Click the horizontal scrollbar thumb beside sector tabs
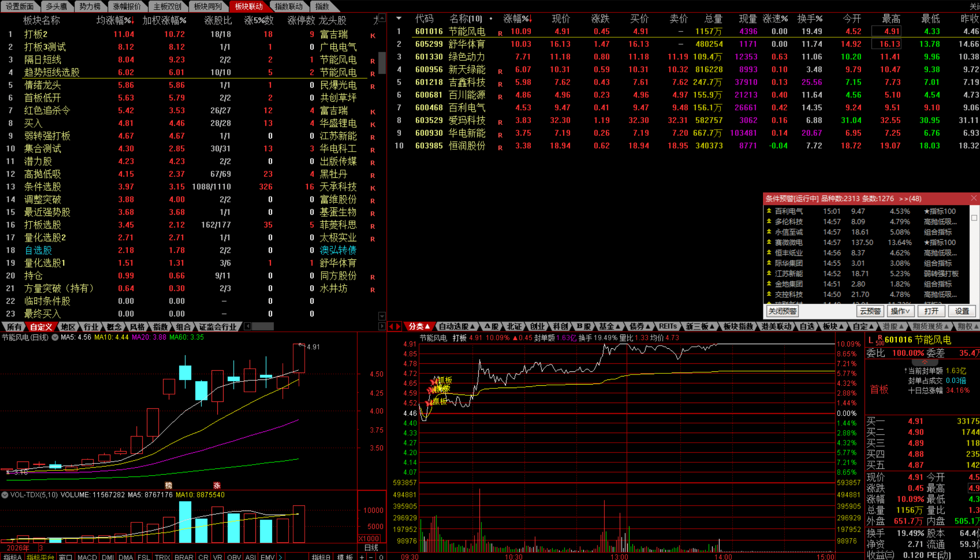This screenshot has height=560, width=980. [263, 326]
